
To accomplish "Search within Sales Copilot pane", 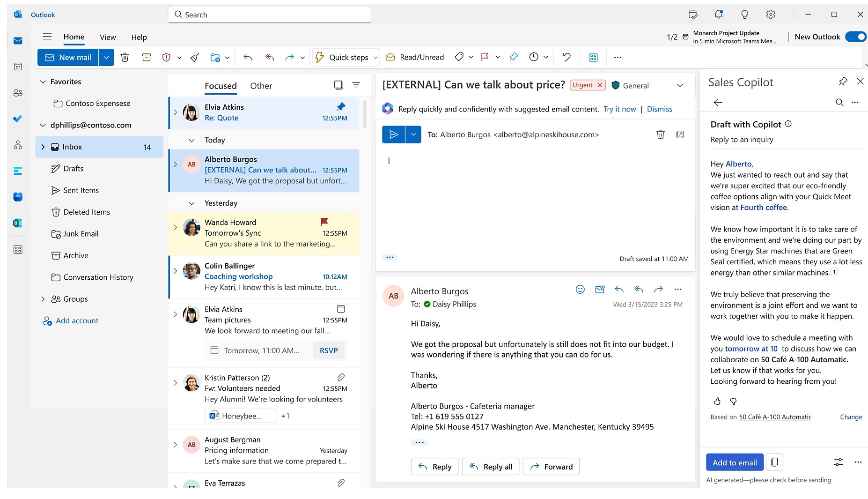I will click(x=839, y=102).
